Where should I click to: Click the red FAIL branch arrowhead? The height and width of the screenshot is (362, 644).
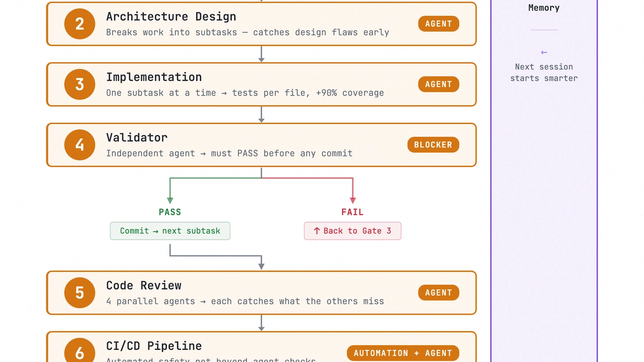click(x=353, y=200)
